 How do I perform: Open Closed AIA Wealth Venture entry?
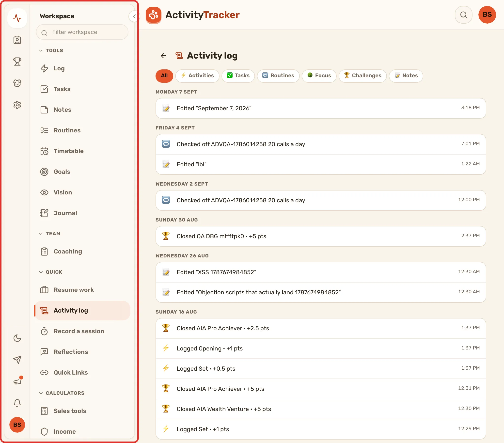click(x=321, y=409)
